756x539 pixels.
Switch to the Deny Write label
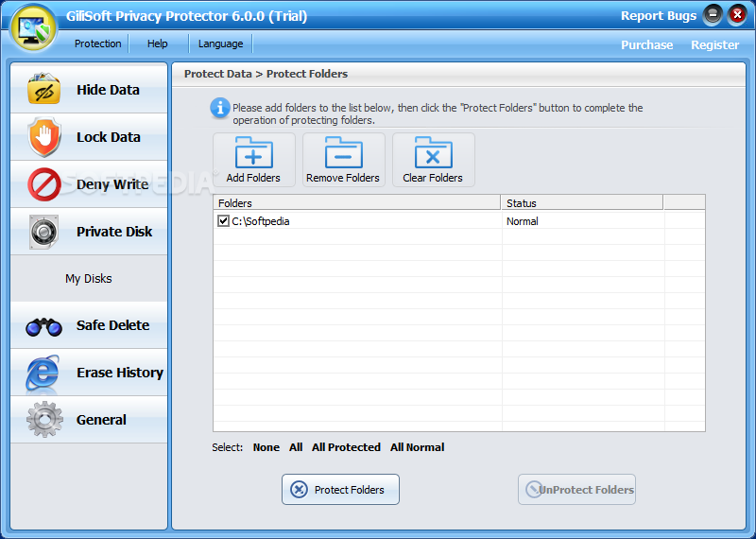112,184
